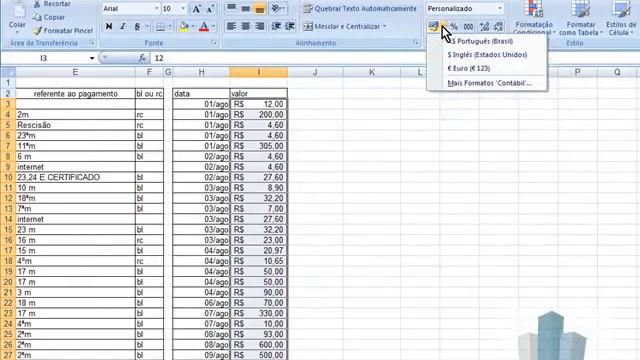Viewport: 640px width, 360px height.
Task: Activate the Formatar Pincel format painter
Action: pos(62,31)
